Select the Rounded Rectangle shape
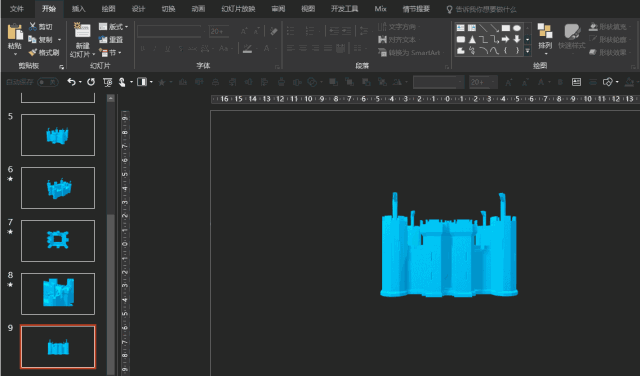This screenshot has height=376, width=640. point(461,39)
